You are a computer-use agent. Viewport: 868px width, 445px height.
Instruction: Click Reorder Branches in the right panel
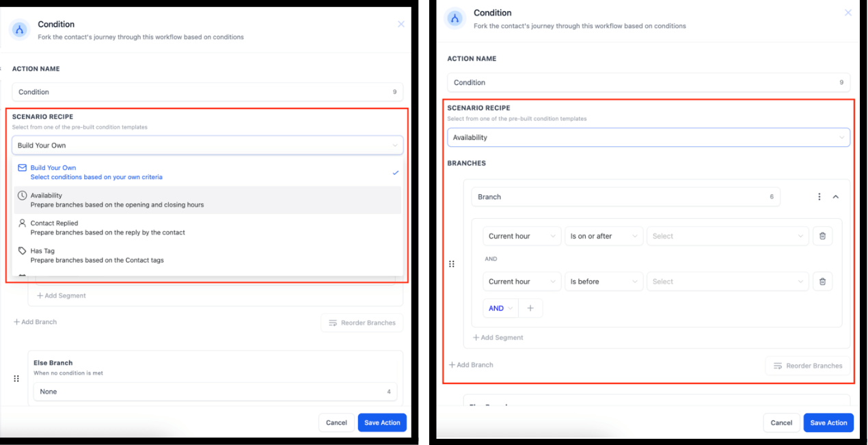[x=808, y=366]
